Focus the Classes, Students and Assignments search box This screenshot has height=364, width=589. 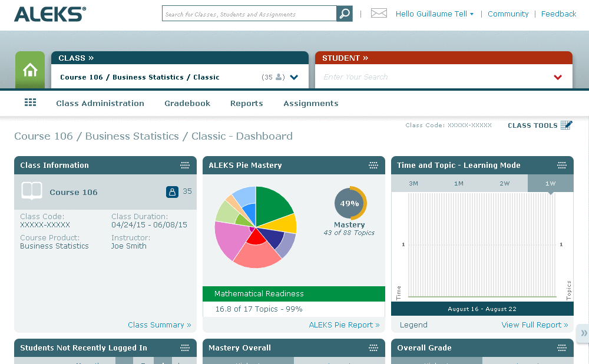(249, 14)
